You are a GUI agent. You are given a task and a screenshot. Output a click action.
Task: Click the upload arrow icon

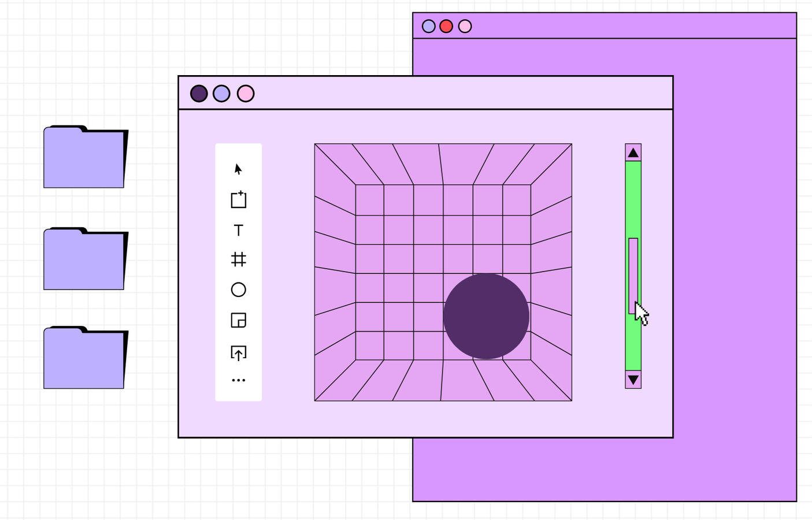click(x=238, y=352)
